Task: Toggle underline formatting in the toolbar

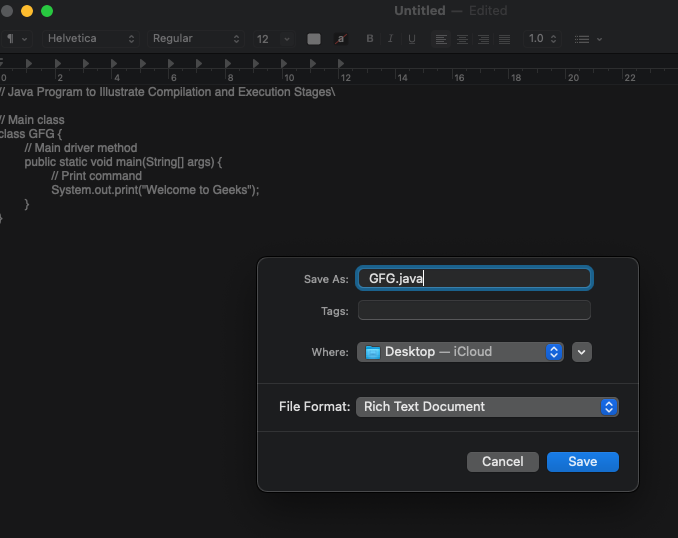Action: (x=412, y=39)
